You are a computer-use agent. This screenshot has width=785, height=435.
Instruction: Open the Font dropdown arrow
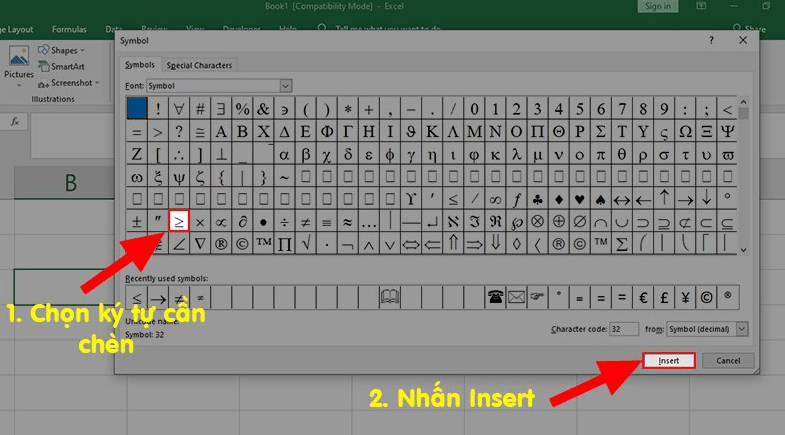coord(285,86)
